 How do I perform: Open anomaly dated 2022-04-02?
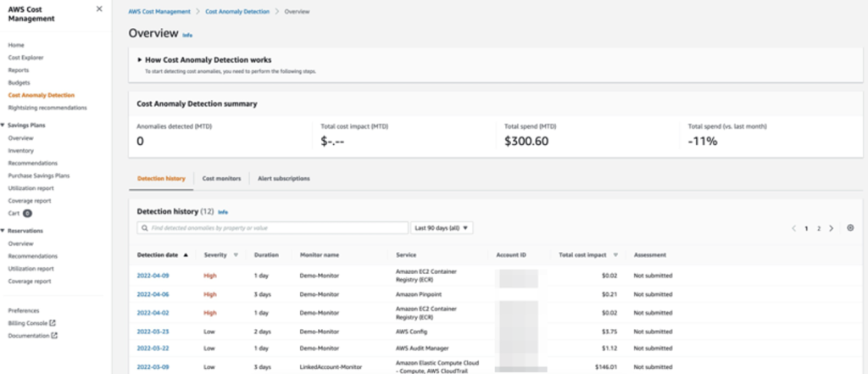(153, 312)
